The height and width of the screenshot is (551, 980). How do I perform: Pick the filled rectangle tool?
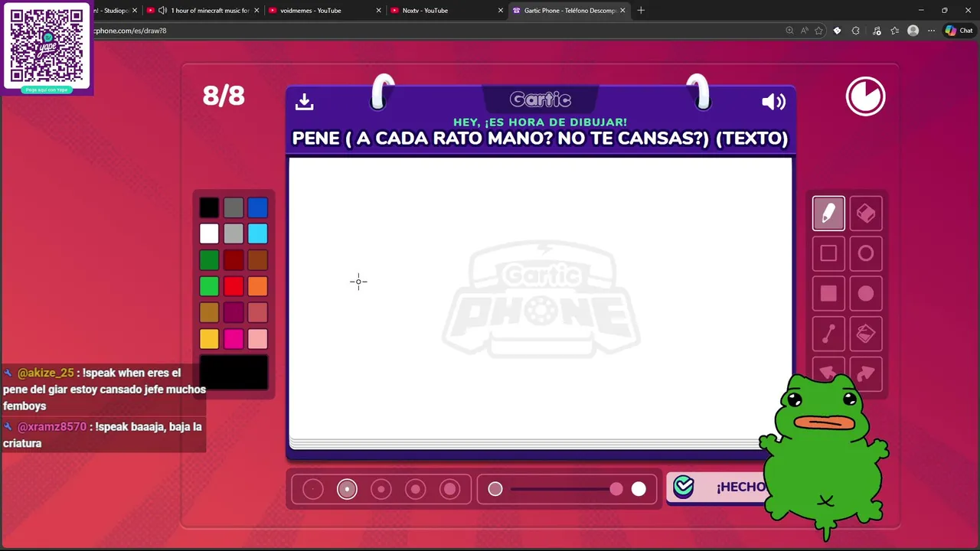(x=828, y=293)
